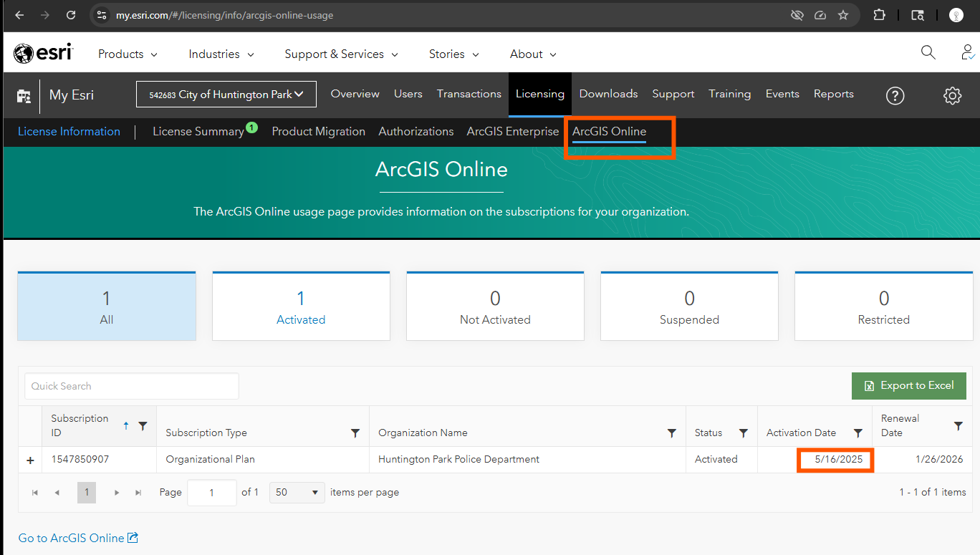Click the Export to Excel button
The width and height of the screenshot is (980, 555).
tap(908, 385)
